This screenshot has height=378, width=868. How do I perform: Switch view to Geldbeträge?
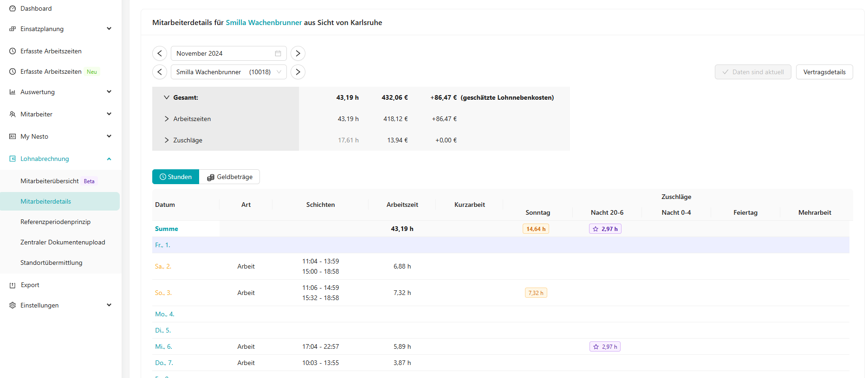click(x=230, y=177)
